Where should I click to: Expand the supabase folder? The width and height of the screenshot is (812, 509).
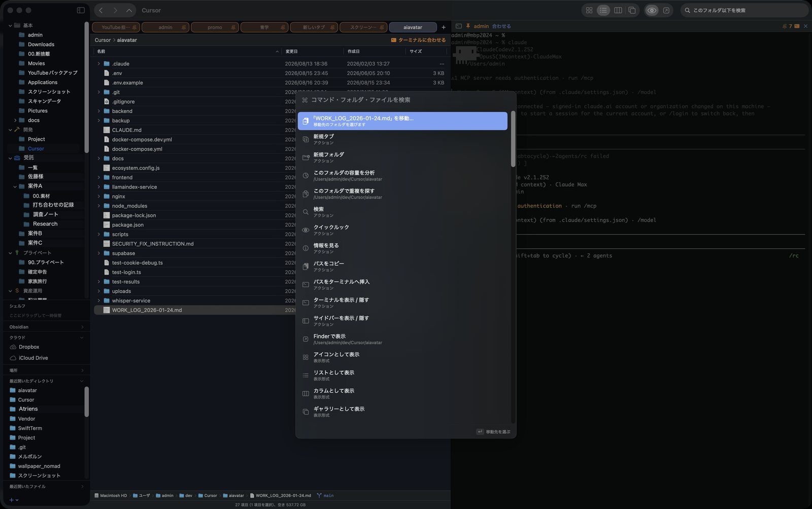(99, 253)
